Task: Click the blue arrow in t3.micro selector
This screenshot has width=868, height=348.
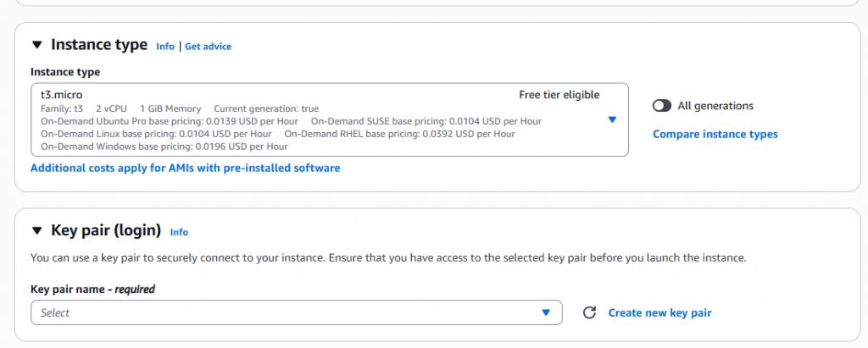Action: 612,119
